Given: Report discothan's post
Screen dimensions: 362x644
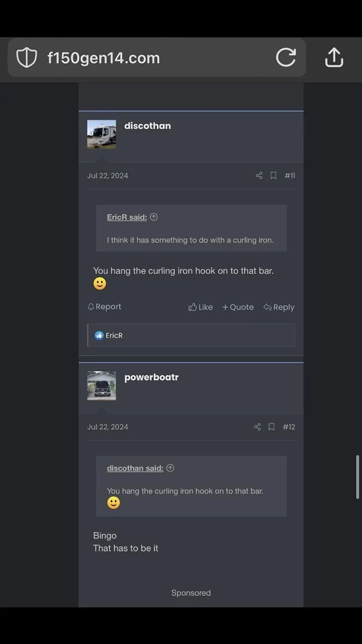Looking at the screenshot, I should (104, 307).
